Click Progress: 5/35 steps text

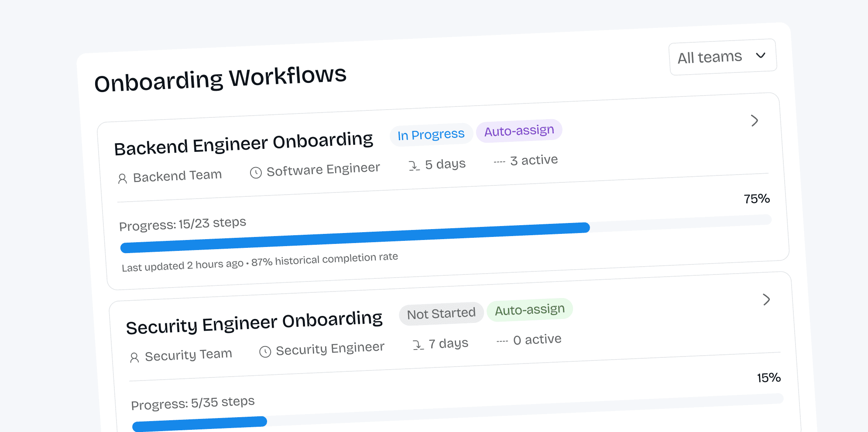point(193,403)
